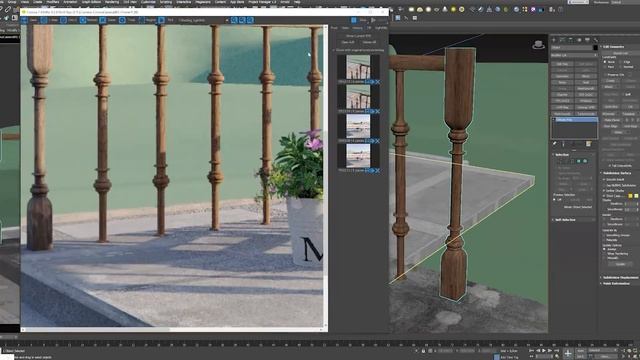Image resolution: width=640 pixels, height=360 pixels.
Task: Open the Utilities tab in command panel
Action: pyautogui.click(x=596, y=40)
